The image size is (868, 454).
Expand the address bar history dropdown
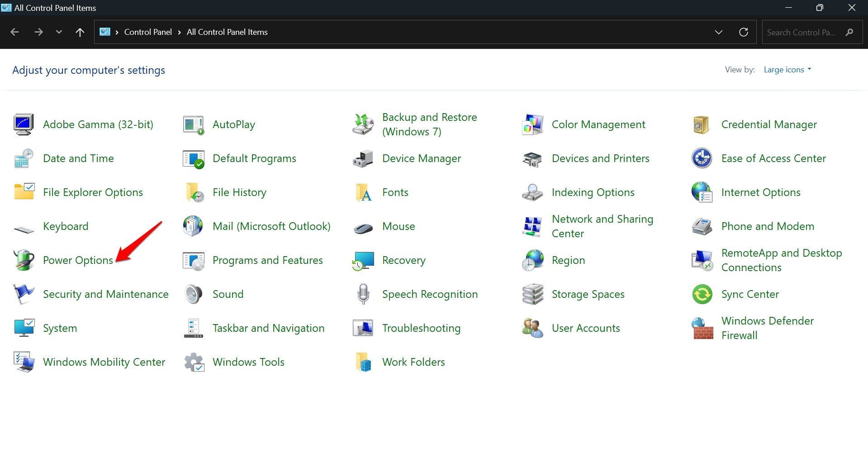718,32
